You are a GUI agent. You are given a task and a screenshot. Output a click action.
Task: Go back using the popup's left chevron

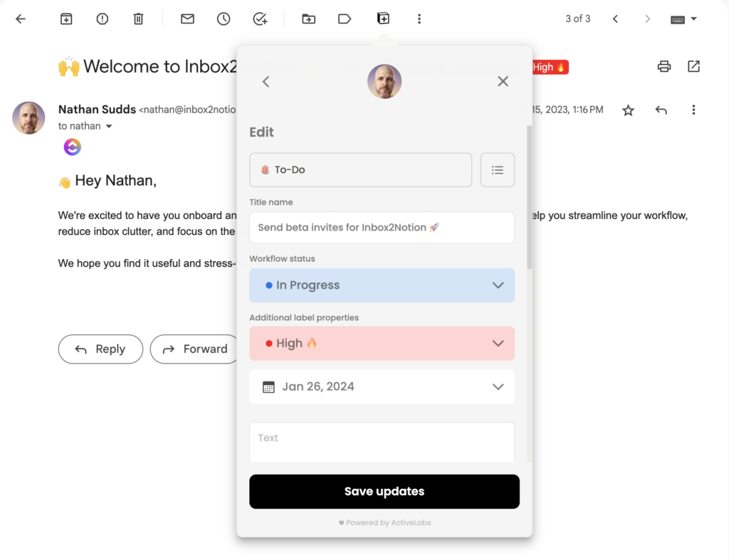(266, 82)
